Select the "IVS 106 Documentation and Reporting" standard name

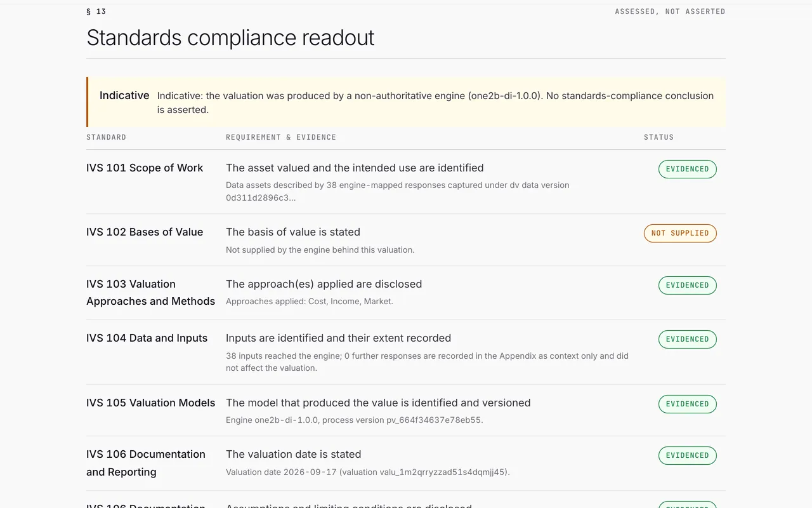(x=146, y=463)
